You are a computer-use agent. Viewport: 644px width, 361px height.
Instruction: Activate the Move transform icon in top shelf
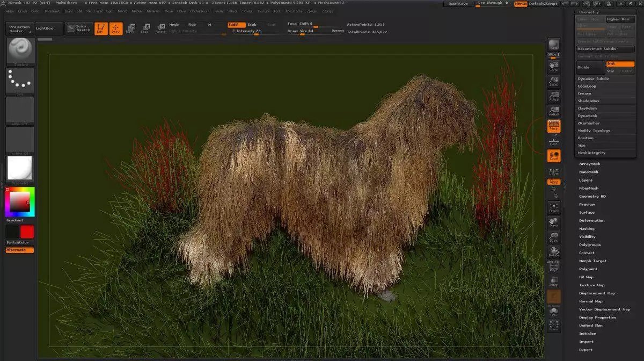pyautogui.click(x=130, y=28)
